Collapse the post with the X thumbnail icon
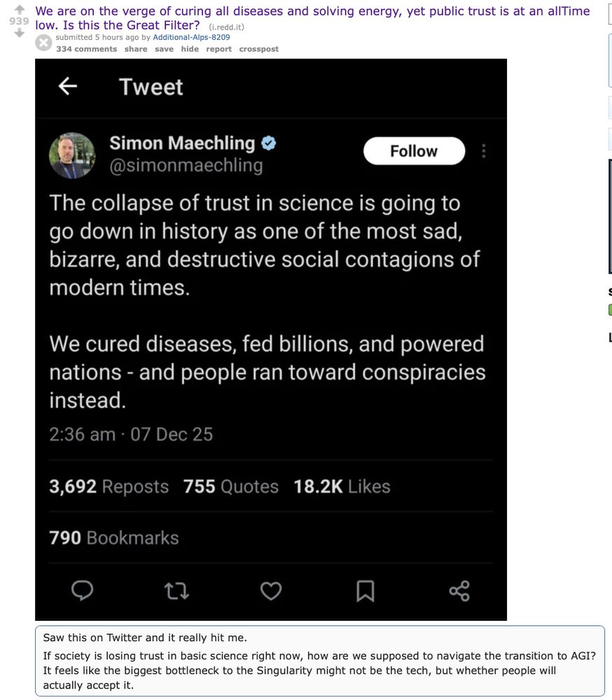This screenshot has width=612, height=700. pyautogui.click(x=43, y=42)
